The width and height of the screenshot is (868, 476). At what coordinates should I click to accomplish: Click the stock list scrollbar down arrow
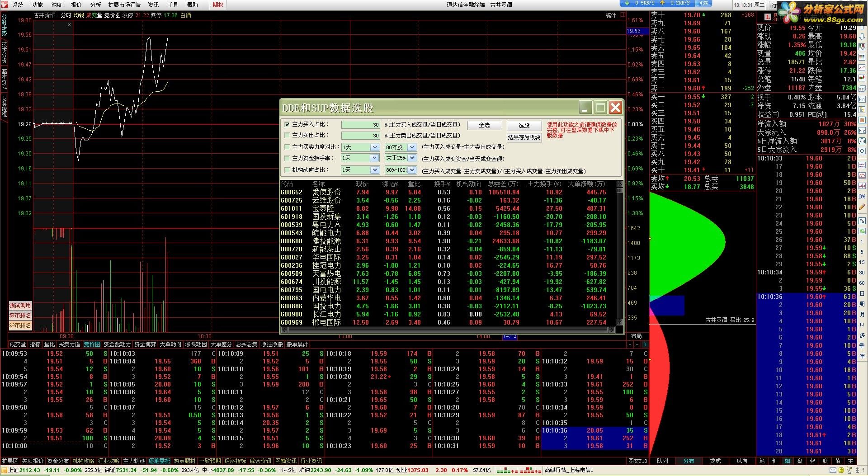[620, 322]
